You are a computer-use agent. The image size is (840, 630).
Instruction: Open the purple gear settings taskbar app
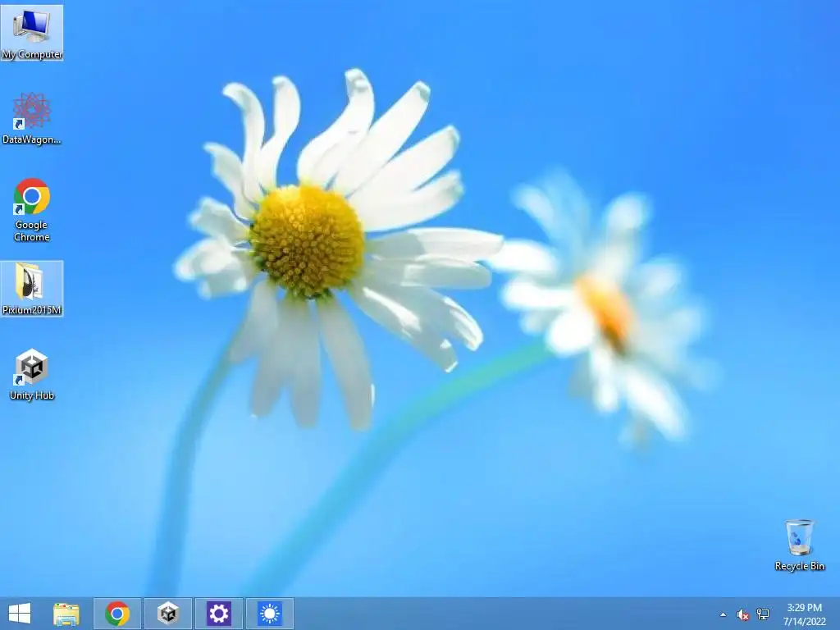(x=218, y=614)
